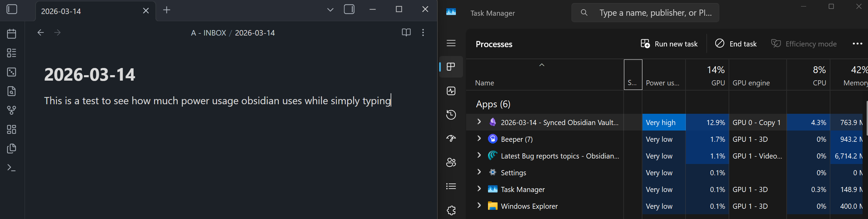Expand the Synced Obsidian Vault process

tap(479, 122)
